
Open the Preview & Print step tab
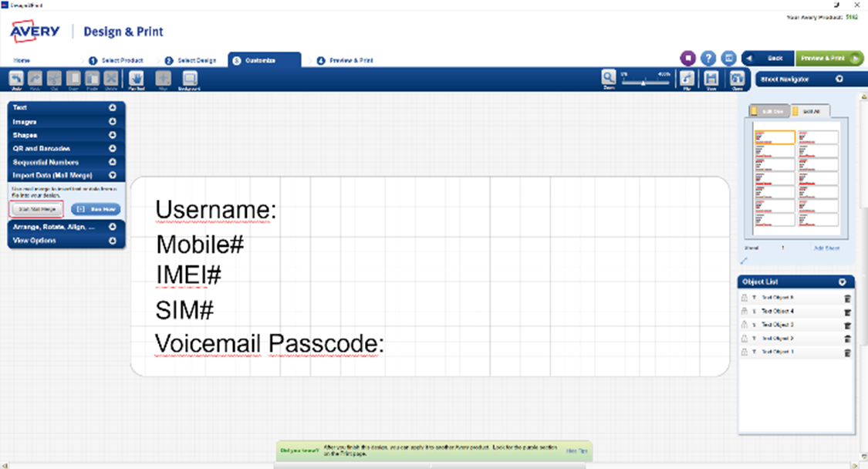[346, 60]
